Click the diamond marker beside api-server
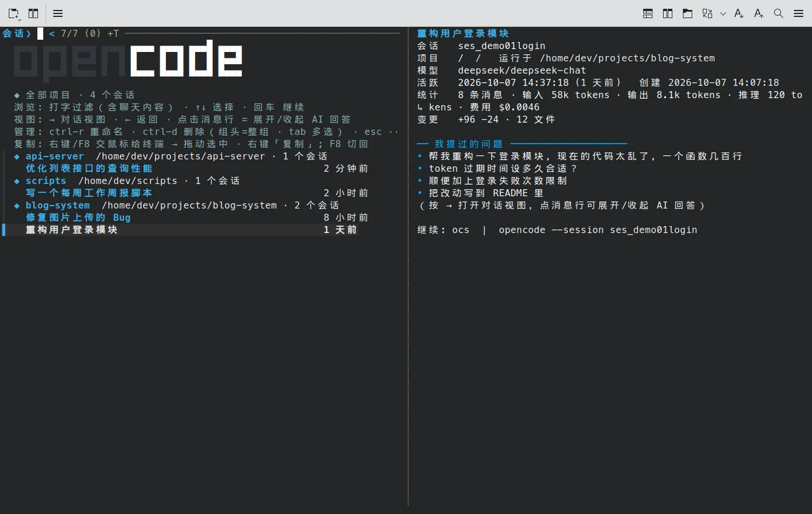The height and width of the screenshot is (514, 812). 17,157
